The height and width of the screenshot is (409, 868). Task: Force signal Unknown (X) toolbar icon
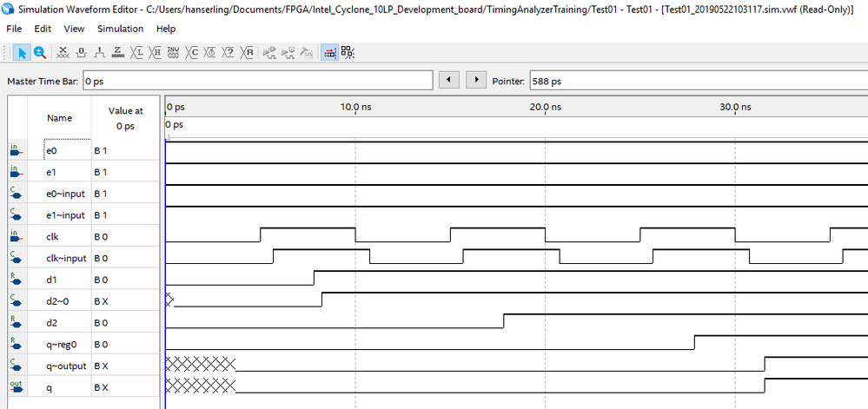63,53
